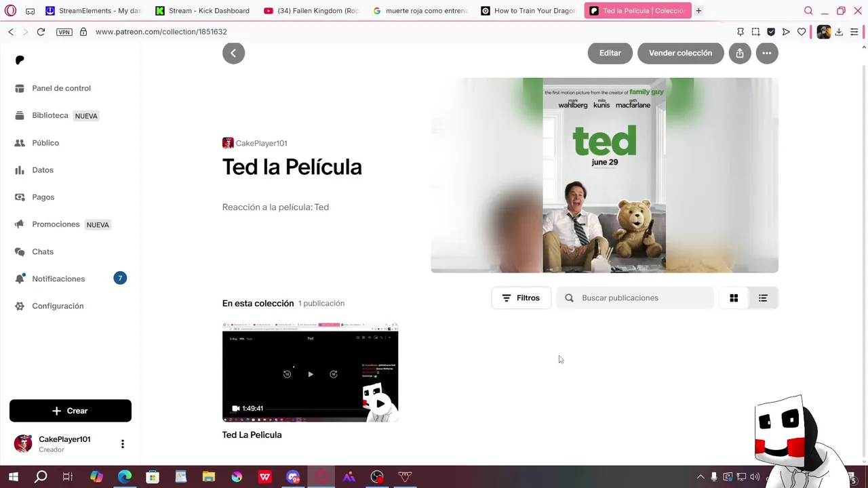Image resolution: width=868 pixels, height=488 pixels.
Task: Open the Ted La Pelicula post title
Action: (252, 435)
